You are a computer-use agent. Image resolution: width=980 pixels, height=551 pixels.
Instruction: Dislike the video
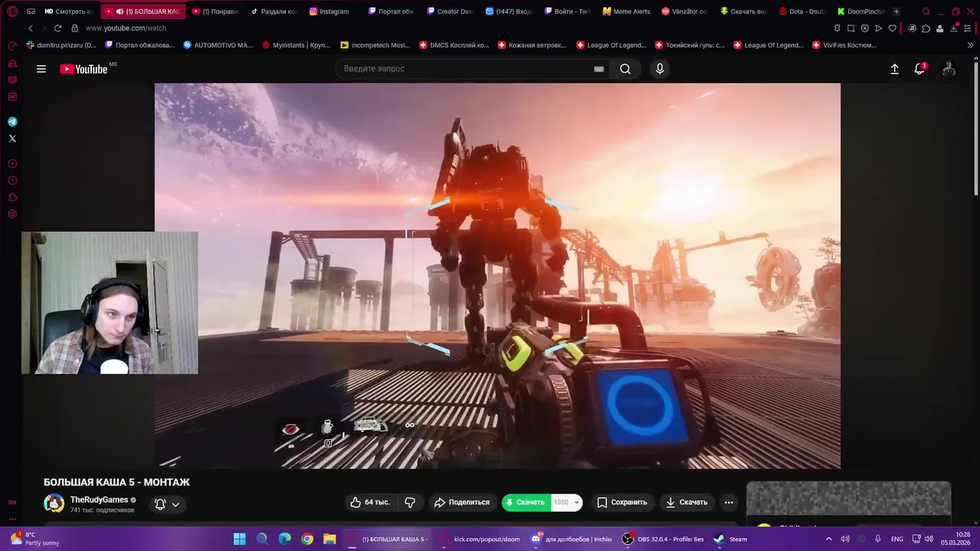pyautogui.click(x=410, y=502)
